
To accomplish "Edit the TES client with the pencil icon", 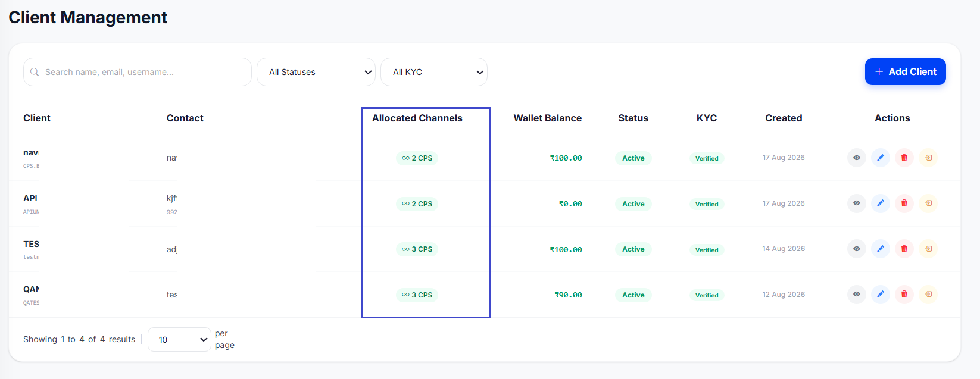I will [881, 249].
